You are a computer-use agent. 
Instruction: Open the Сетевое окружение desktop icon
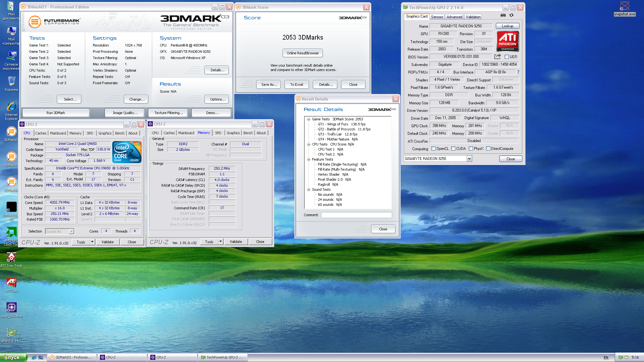click(x=11, y=61)
